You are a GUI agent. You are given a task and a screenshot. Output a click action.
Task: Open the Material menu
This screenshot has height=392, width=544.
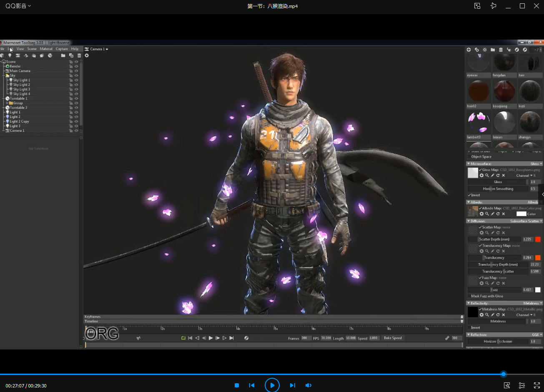tap(46, 49)
